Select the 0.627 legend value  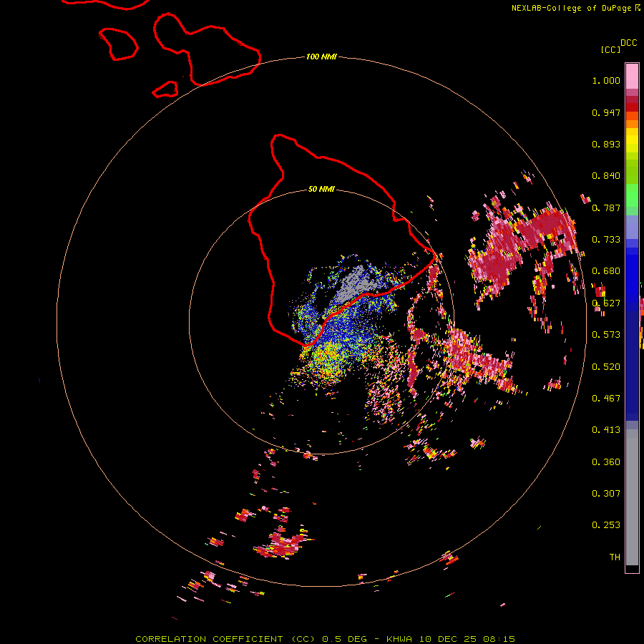click(606, 303)
